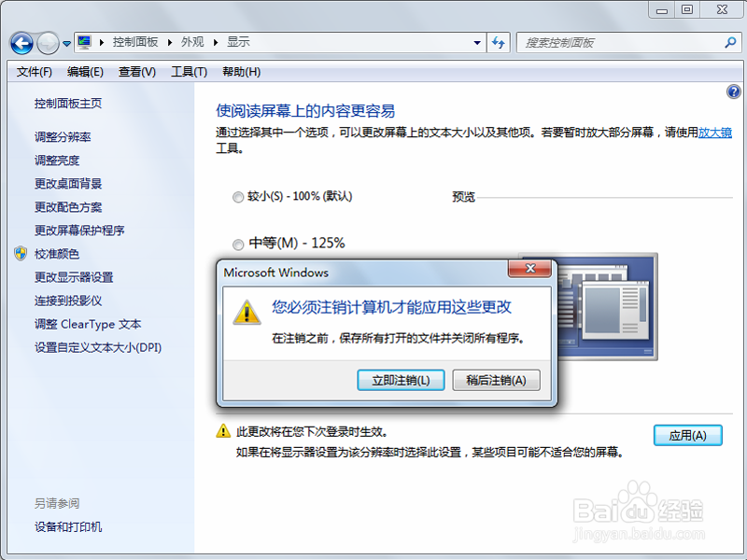
Task: Click the greyed Forward arrow button
Action: [x=48, y=43]
